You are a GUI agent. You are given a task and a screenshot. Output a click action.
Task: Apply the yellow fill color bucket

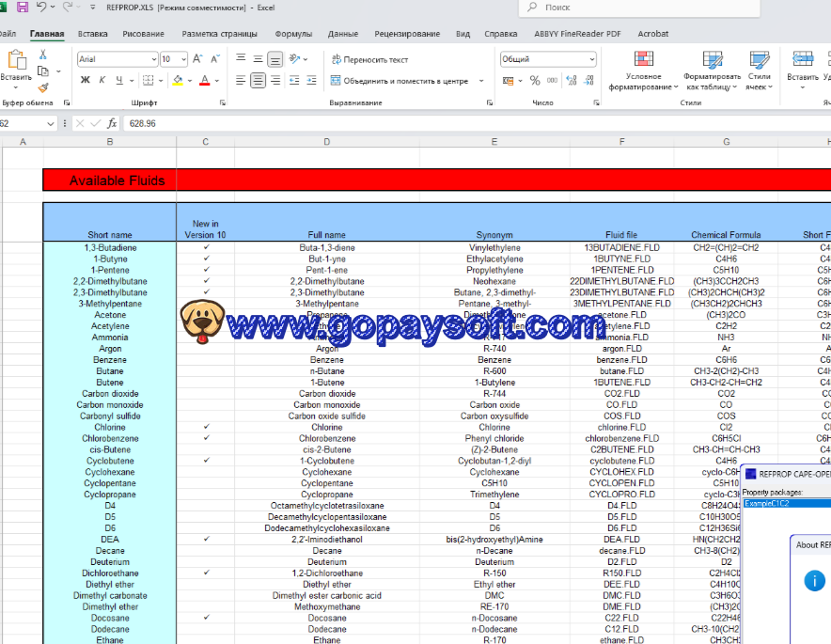177,81
